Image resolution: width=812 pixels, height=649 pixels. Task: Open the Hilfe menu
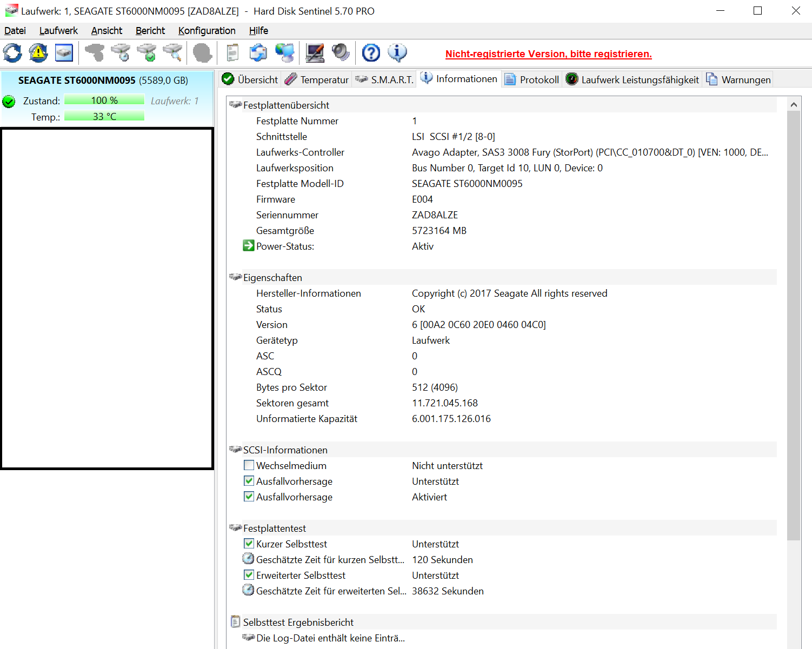[258, 31]
